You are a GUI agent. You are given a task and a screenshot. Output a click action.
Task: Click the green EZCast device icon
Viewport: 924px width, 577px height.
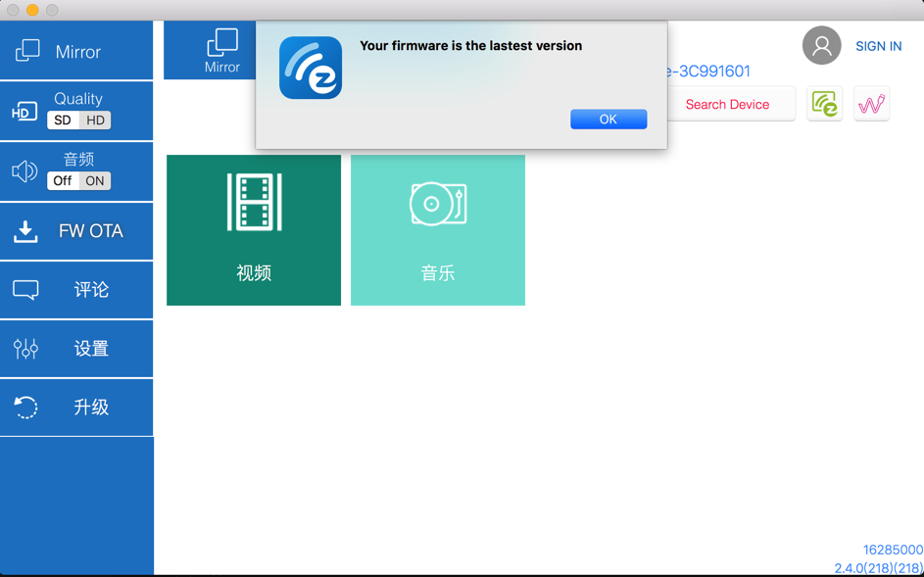(824, 104)
